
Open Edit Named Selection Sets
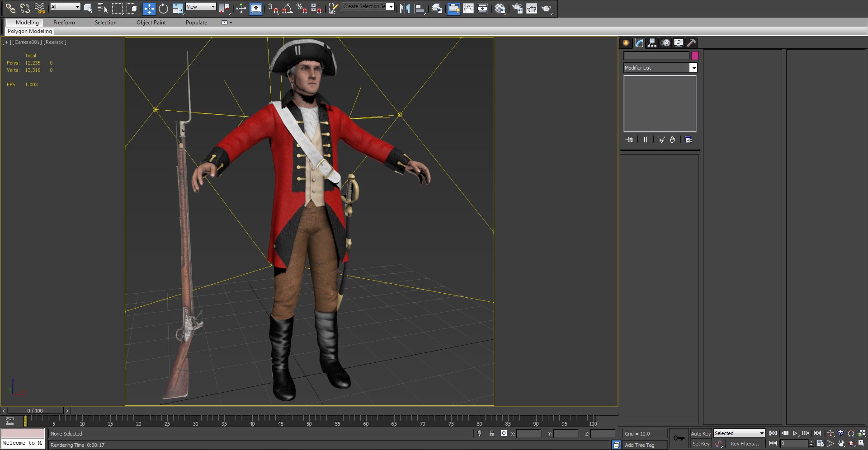tap(333, 8)
